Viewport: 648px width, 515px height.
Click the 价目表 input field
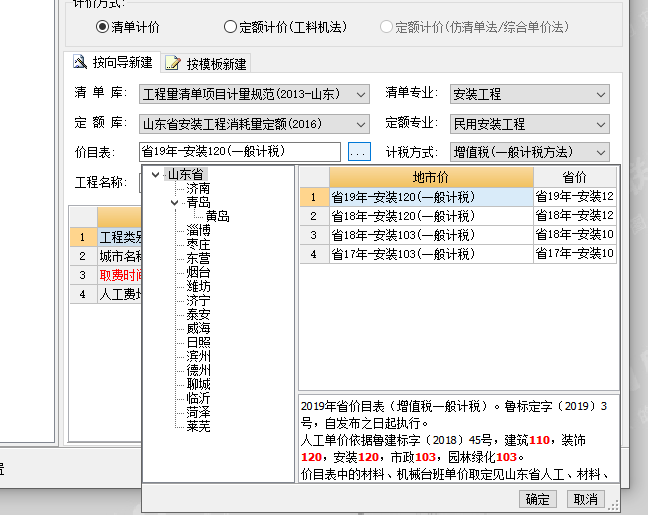[240, 152]
